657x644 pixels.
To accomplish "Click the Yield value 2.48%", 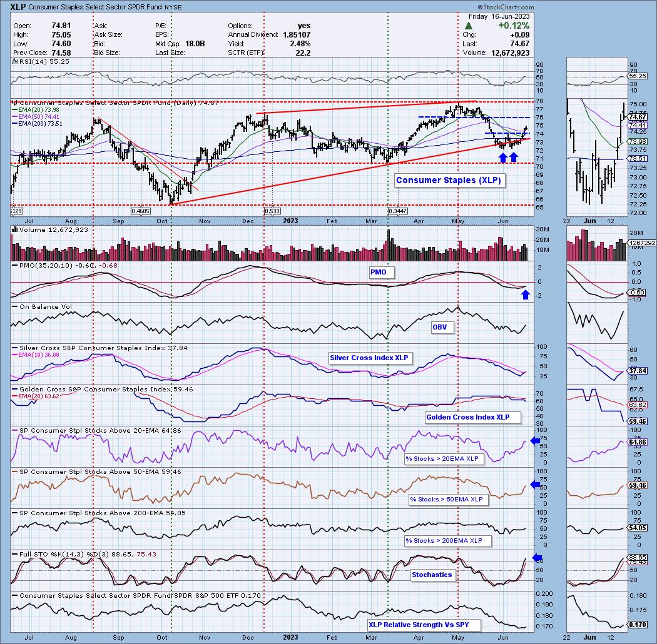I will click(300, 44).
